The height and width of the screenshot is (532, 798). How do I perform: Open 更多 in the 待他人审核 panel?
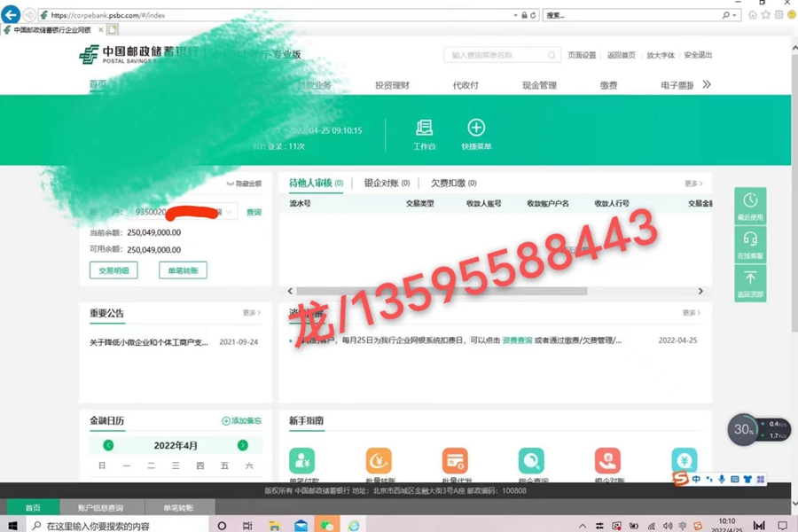click(x=693, y=184)
